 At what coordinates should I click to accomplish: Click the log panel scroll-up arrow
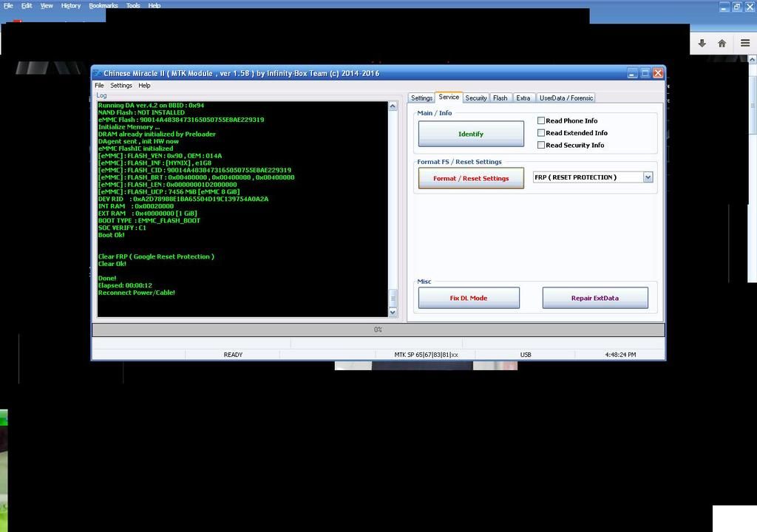[393, 106]
